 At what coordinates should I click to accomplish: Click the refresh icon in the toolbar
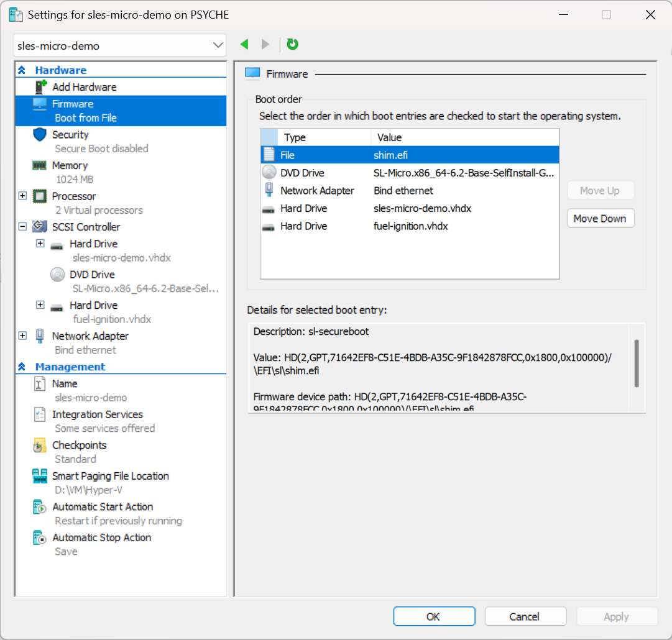(x=292, y=44)
